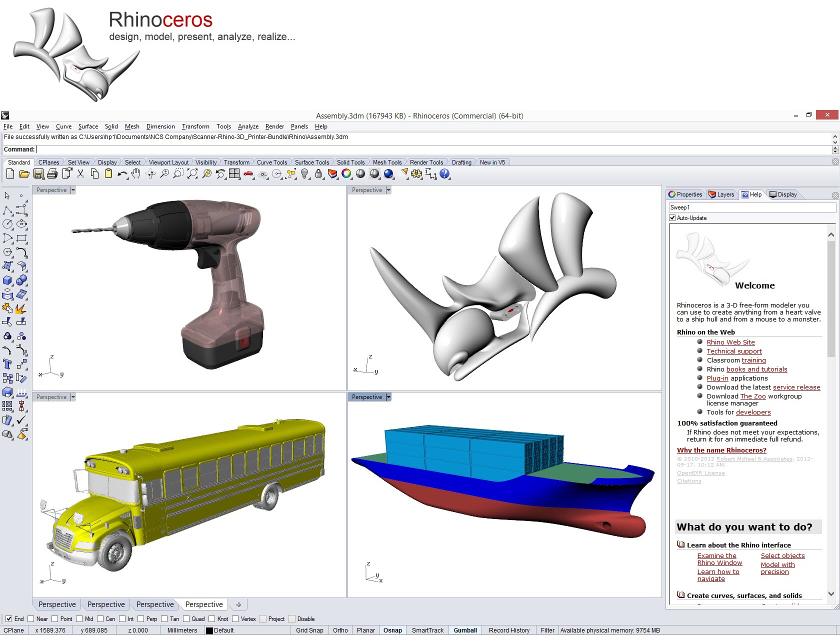
Task: Follow the Technical support link
Action: [734, 351]
